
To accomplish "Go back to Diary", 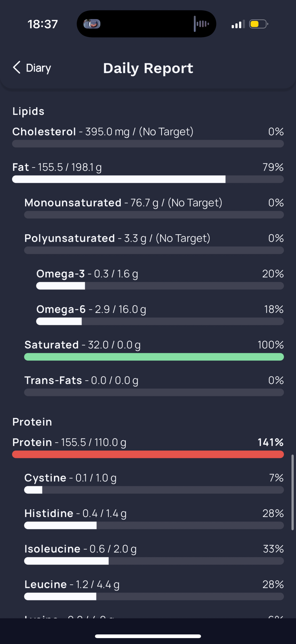I will tap(32, 68).
